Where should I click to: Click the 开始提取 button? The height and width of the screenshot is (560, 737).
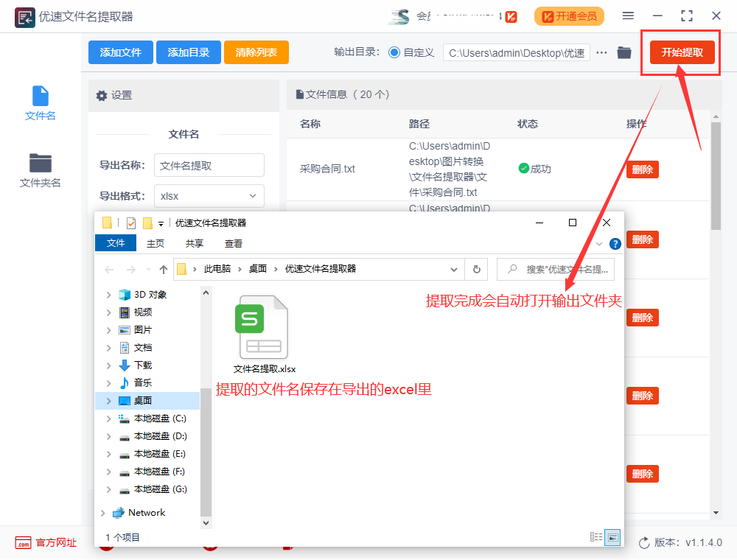[x=682, y=52]
